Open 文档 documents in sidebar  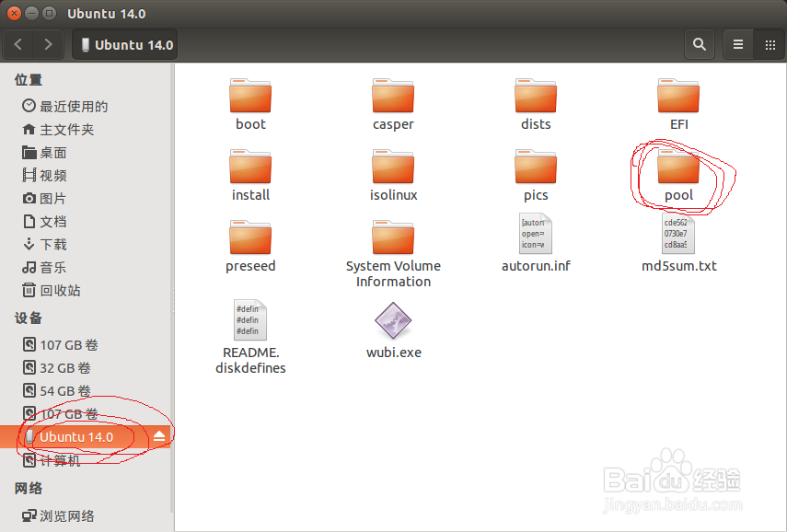tap(44, 221)
